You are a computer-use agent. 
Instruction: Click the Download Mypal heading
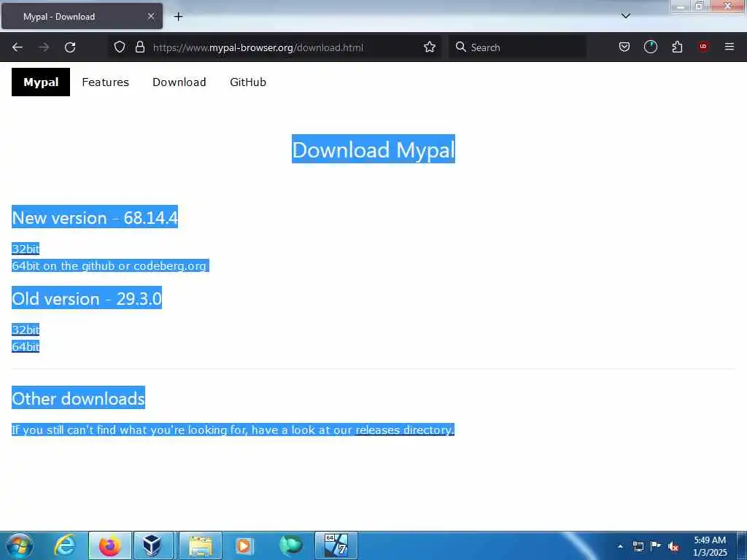(373, 149)
